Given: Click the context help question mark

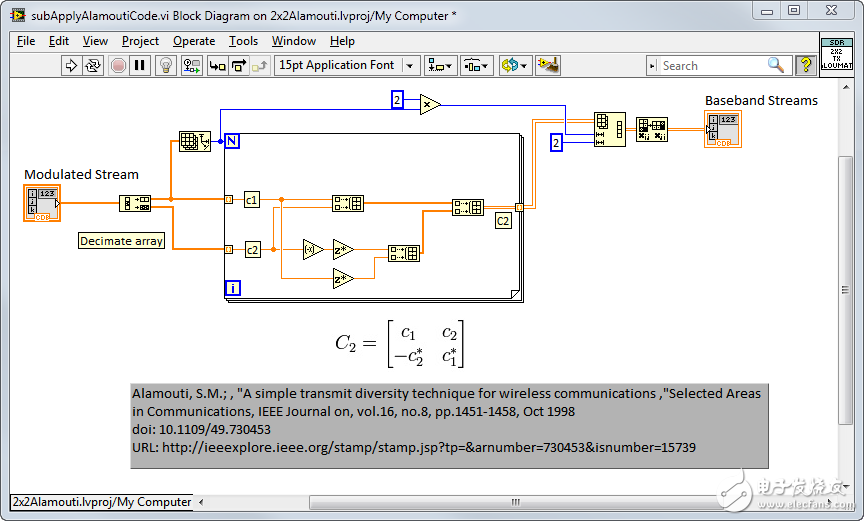Looking at the screenshot, I should coord(805,66).
